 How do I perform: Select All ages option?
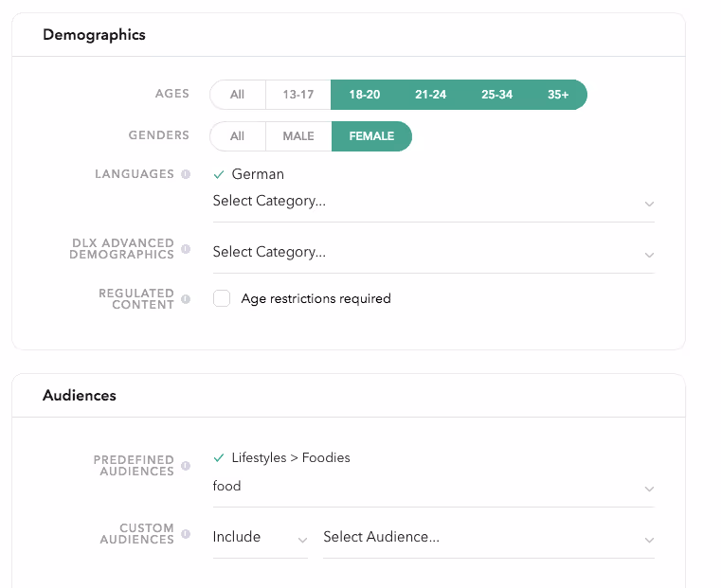(237, 95)
